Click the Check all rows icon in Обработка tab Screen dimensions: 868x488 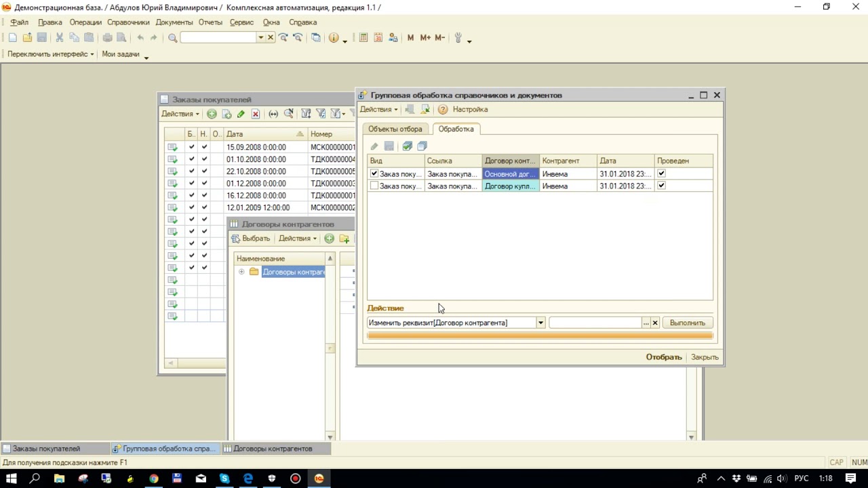point(407,146)
